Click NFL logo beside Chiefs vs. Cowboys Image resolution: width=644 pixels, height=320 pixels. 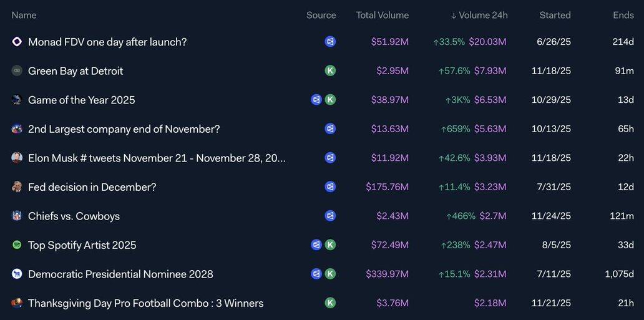pyautogui.click(x=17, y=216)
